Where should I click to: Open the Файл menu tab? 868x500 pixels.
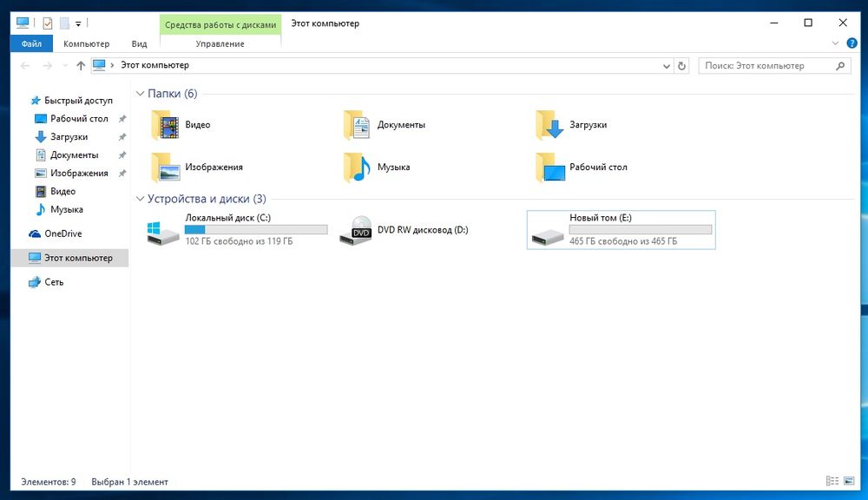[x=31, y=43]
